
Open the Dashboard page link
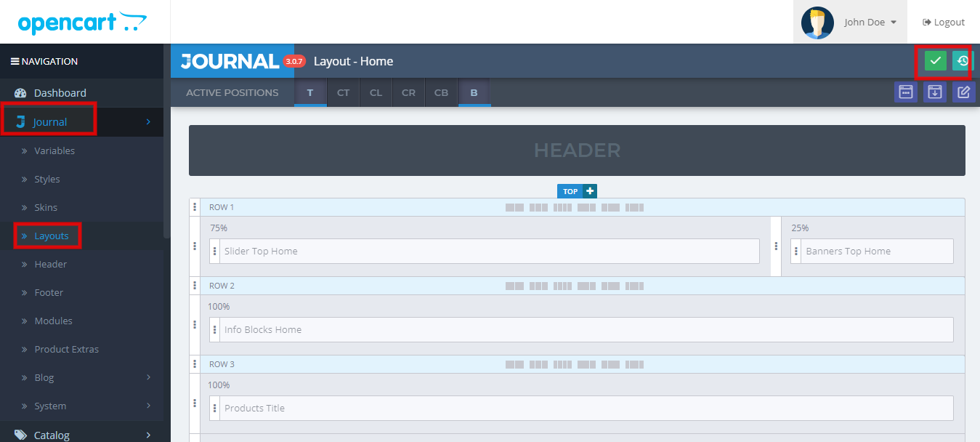pos(60,93)
